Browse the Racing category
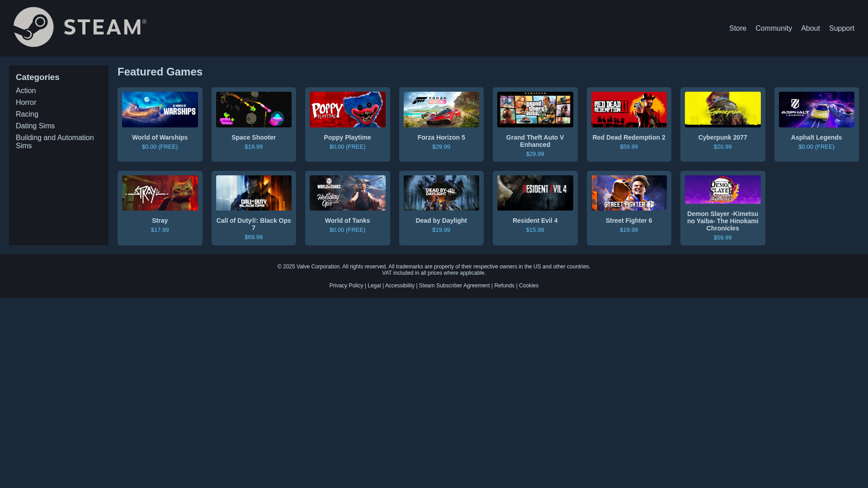This screenshot has height=488, width=868. 27,114
